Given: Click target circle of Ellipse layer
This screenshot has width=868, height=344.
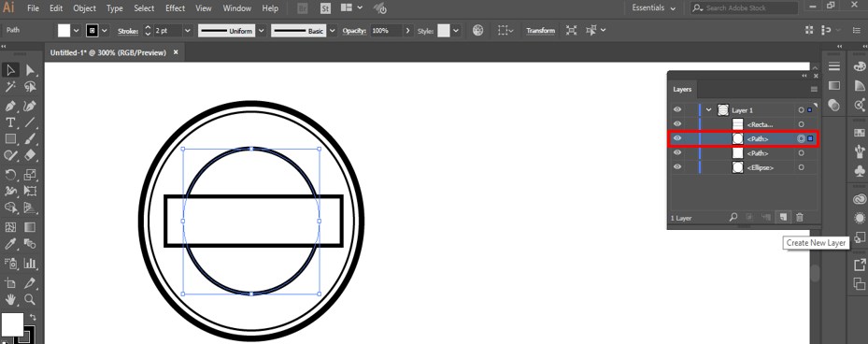Looking at the screenshot, I should [x=801, y=167].
